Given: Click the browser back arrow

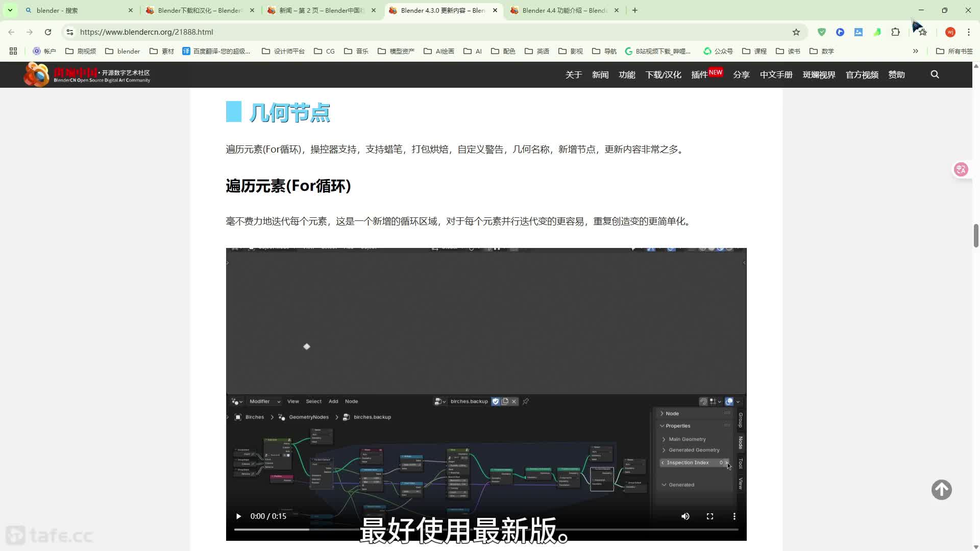Looking at the screenshot, I should 11,32.
